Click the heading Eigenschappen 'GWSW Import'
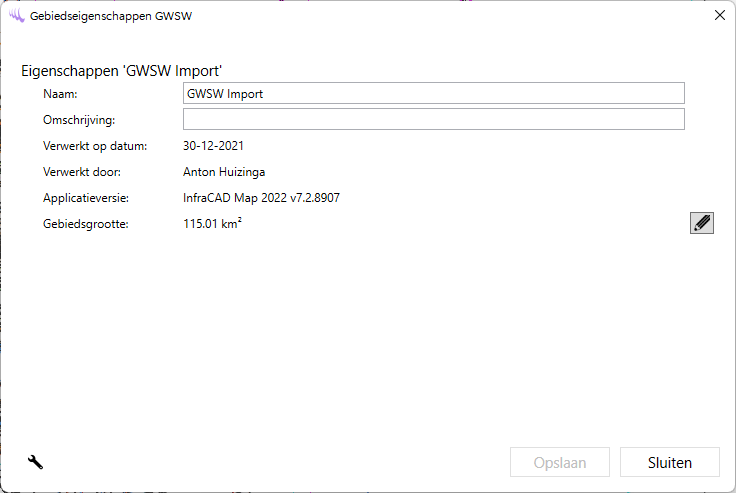The height and width of the screenshot is (493, 736). [x=121, y=71]
